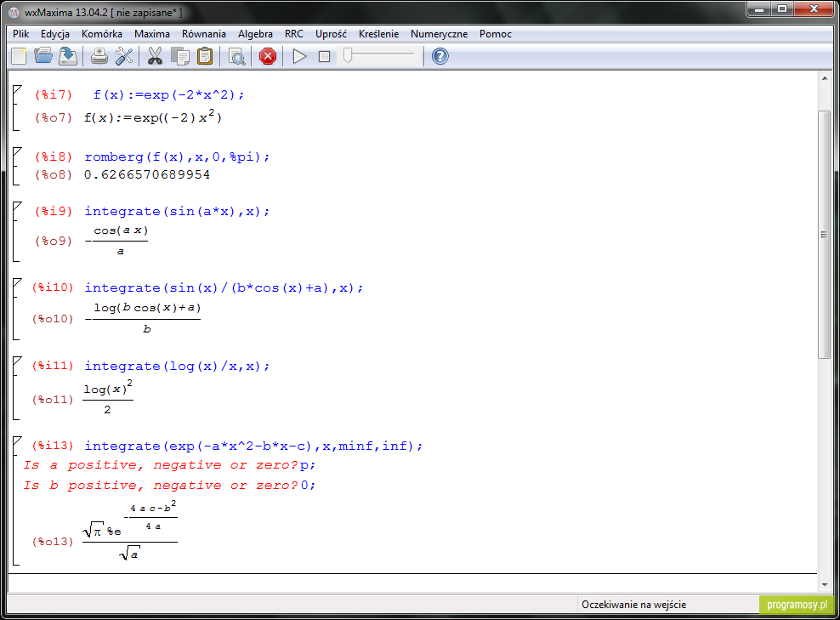Maximize the wxMaxima window
The height and width of the screenshot is (620, 840).
click(782, 9)
